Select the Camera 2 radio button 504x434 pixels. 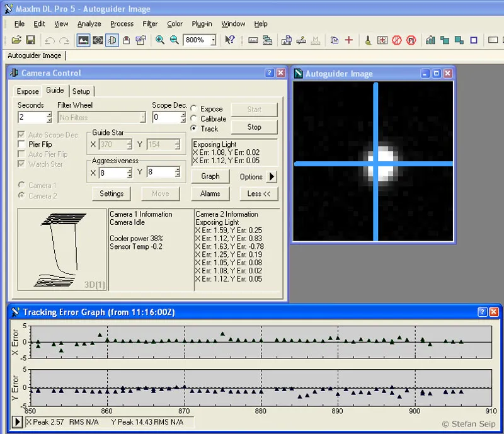21,195
